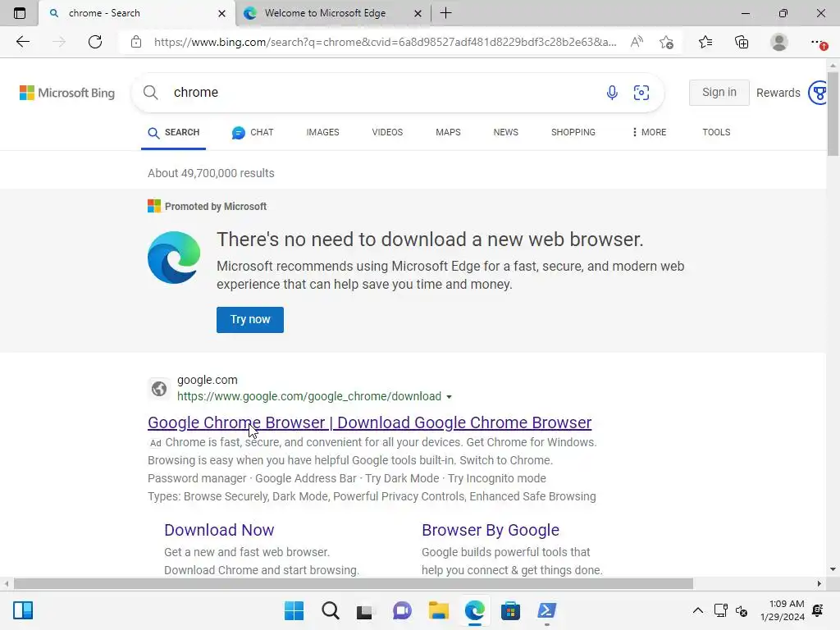Open Collections panel
Viewport: 840px width, 630px height.
click(742, 42)
